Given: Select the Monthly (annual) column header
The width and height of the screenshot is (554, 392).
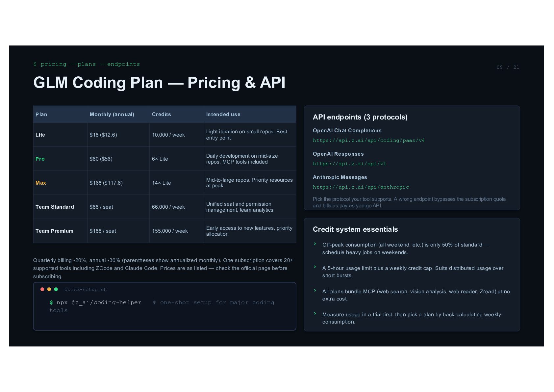Looking at the screenshot, I should pos(112,115).
